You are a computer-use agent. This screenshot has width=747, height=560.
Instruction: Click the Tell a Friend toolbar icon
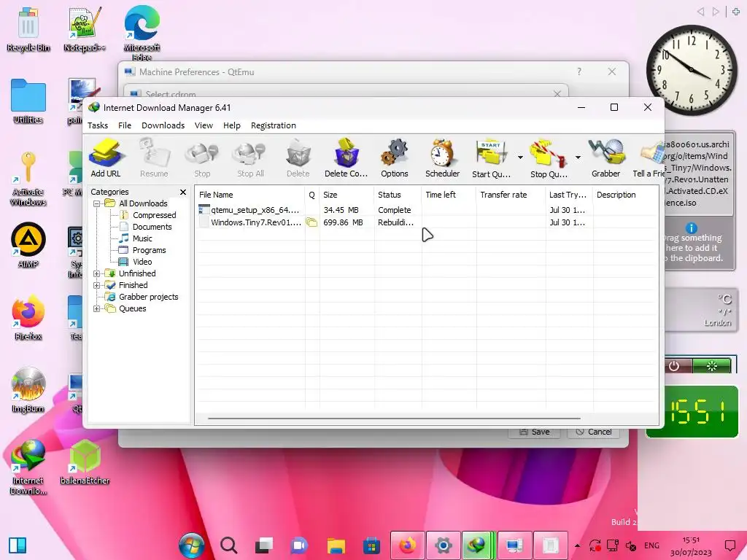point(649,158)
